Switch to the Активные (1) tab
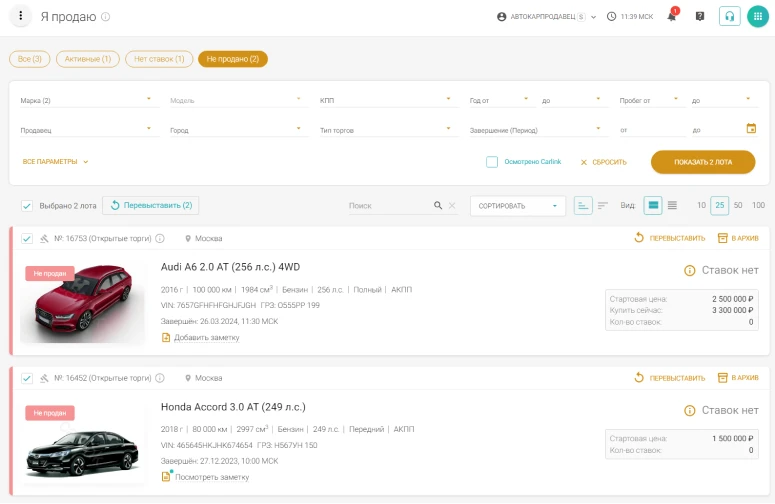The image size is (775, 504). (88, 59)
